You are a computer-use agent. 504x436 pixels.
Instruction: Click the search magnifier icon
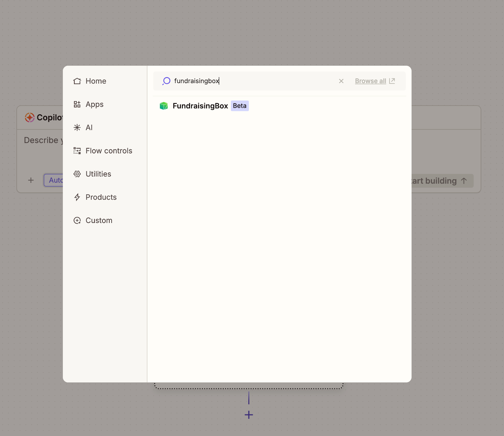tap(166, 81)
